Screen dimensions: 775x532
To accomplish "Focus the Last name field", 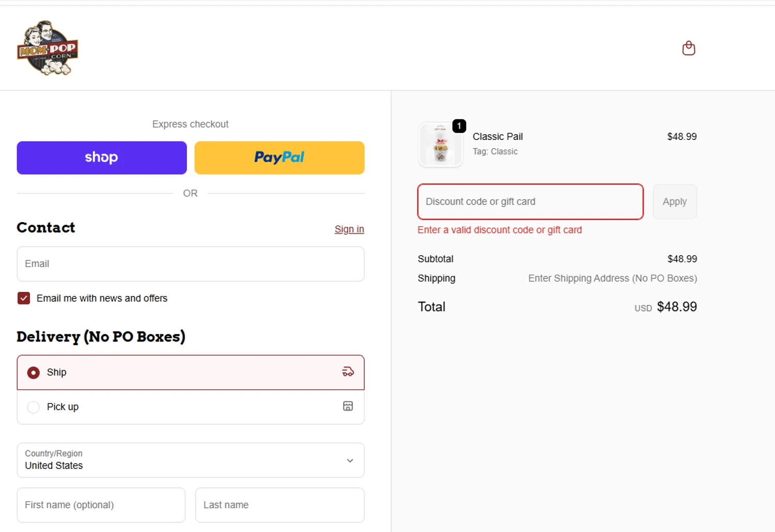I will pos(280,505).
